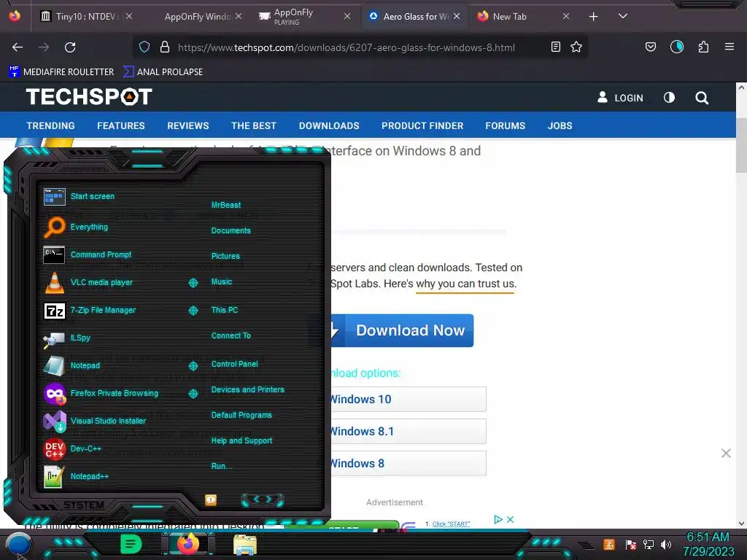Select Connect To entry
This screenshot has height=560, width=747.
click(231, 335)
